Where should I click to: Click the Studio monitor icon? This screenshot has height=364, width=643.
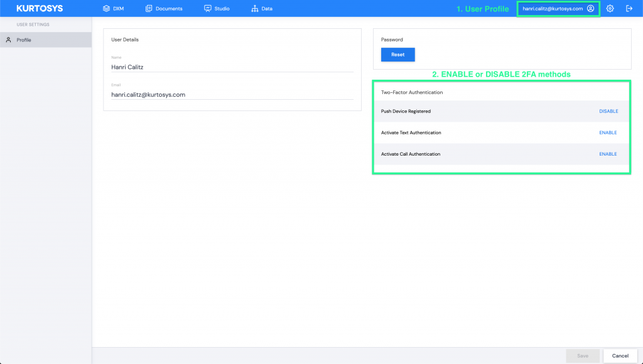208,9
